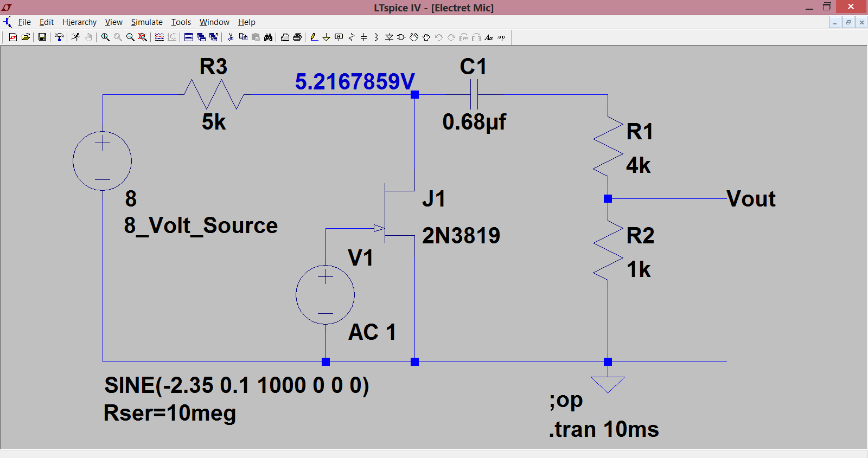Click the 2N3819 model label

click(461, 236)
